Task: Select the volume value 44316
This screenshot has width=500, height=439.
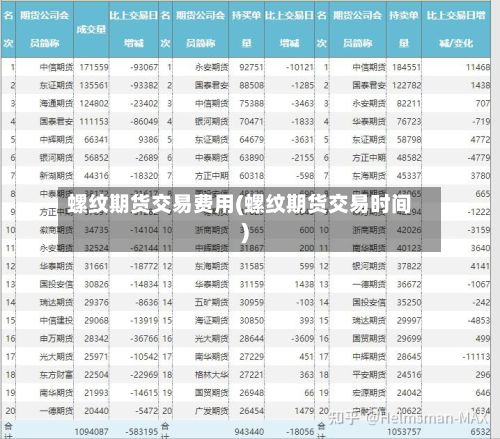Action: (96, 175)
